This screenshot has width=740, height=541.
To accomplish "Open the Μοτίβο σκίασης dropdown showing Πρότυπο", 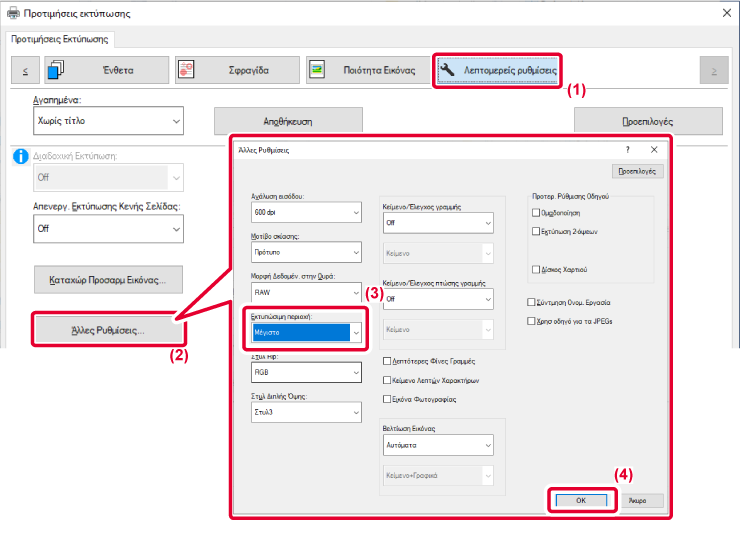I will point(306,252).
